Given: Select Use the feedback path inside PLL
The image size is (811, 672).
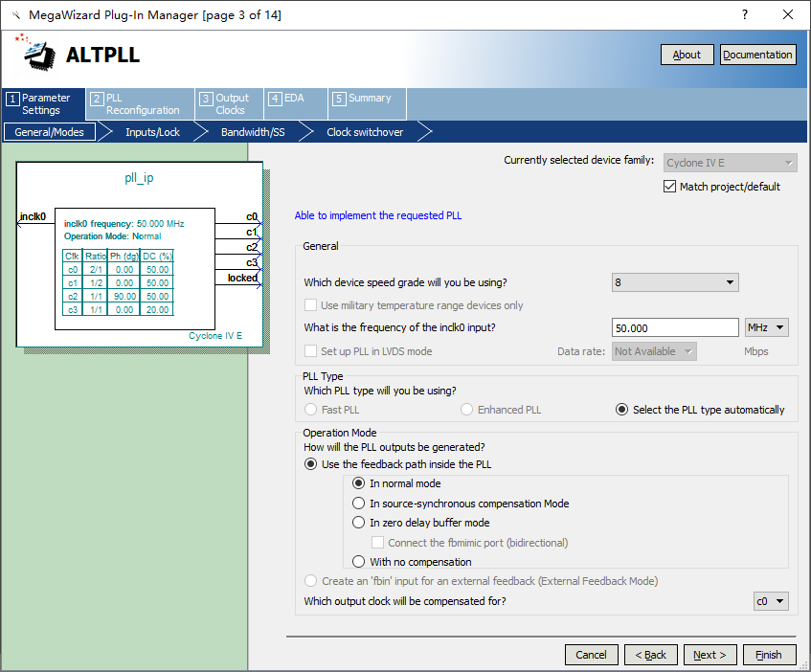Looking at the screenshot, I should point(310,464).
